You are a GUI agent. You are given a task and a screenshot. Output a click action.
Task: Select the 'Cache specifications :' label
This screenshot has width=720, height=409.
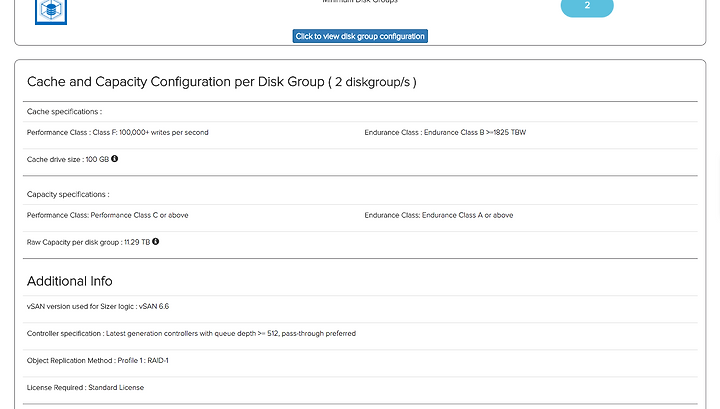point(64,112)
